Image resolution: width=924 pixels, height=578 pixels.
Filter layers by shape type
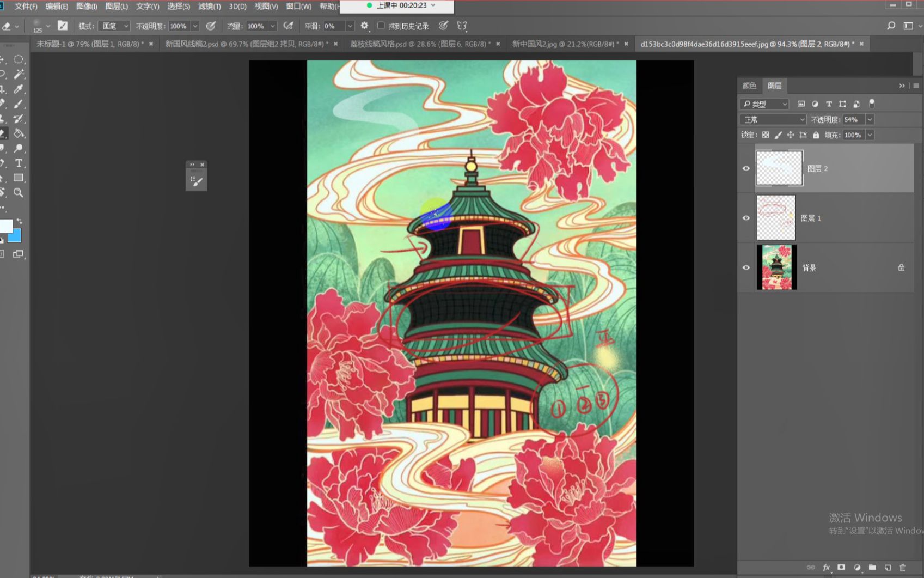(x=842, y=104)
